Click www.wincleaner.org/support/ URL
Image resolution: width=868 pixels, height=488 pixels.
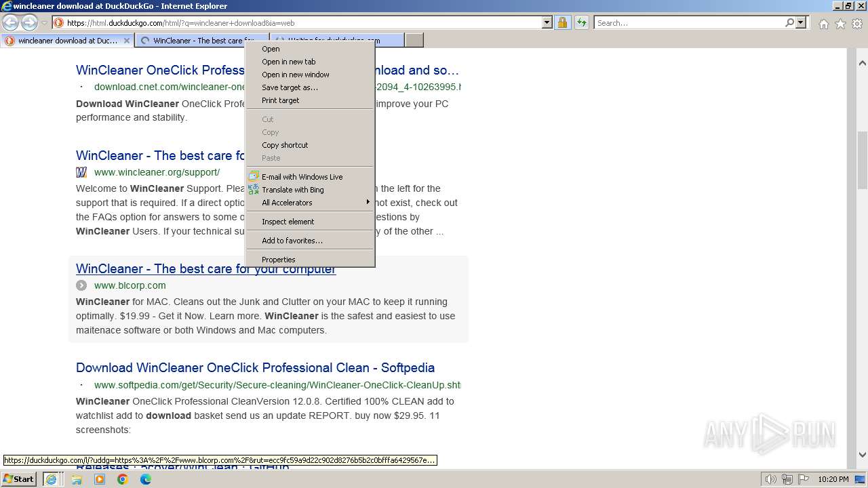point(157,172)
